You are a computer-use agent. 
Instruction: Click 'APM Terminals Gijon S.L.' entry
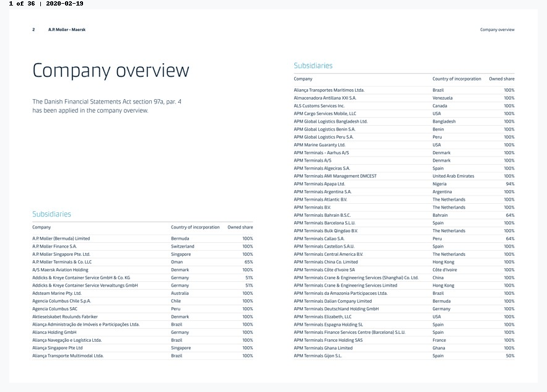(x=318, y=355)
